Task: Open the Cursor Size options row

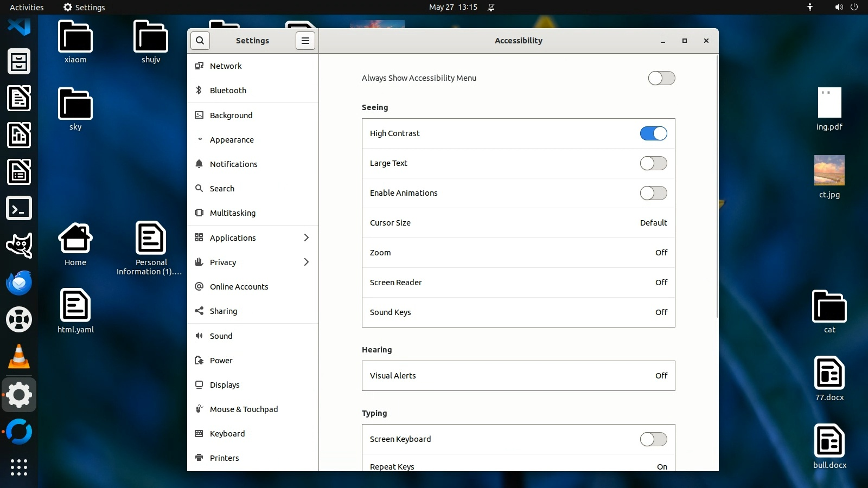Action: pyautogui.click(x=518, y=223)
